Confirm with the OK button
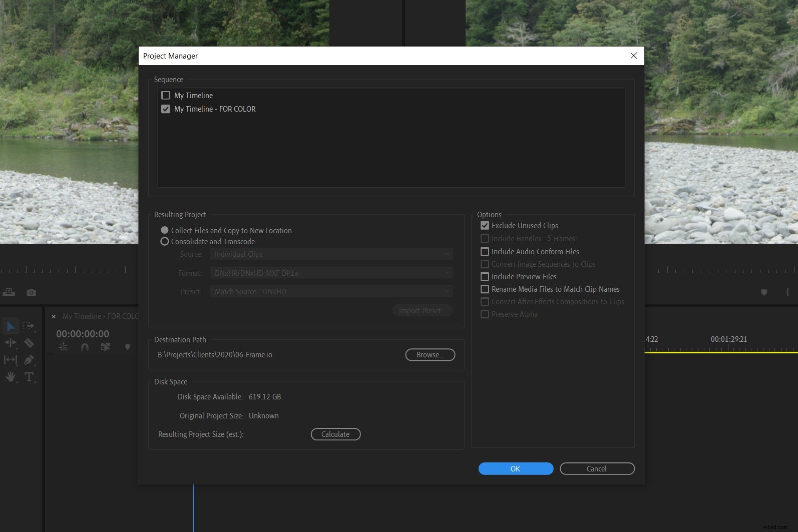798x532 pixels. pyautogui.click(x=516, y=468)
